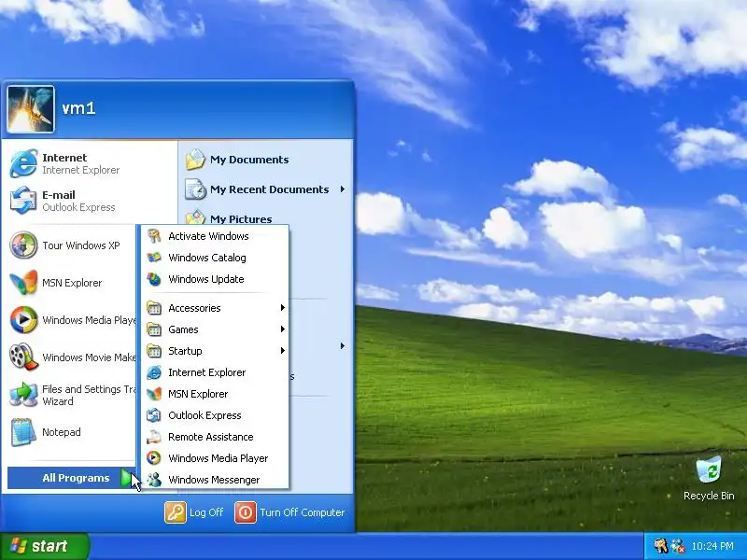
Task: Select Outlook Express in the programs menu
Action: point(213,415)
